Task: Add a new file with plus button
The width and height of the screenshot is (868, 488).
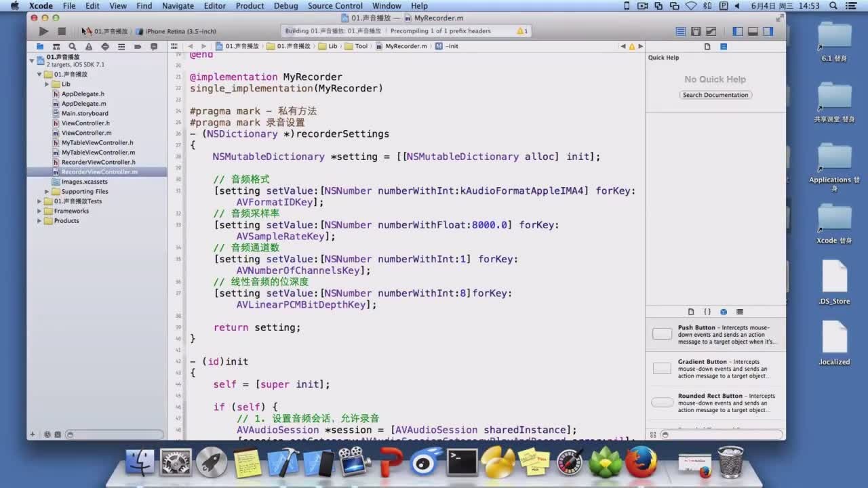Action: click(32, 434)
